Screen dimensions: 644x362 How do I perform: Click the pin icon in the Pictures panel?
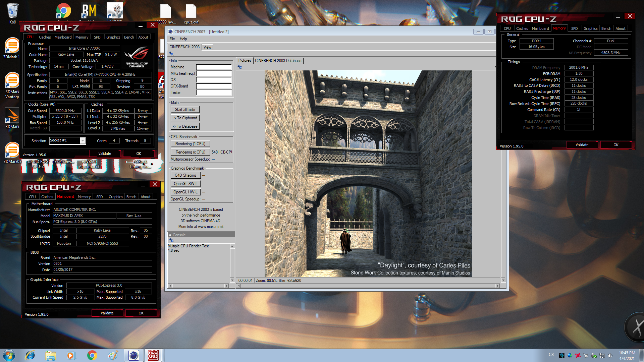tap(240, 67)
